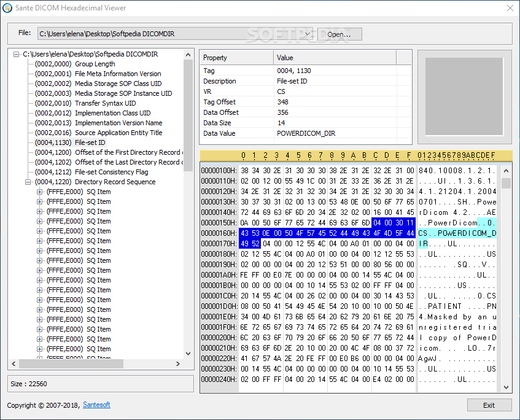Click the hex row offset 000001D0H
The height and width of the screenshot is (420, 520).
[x=219, y=306]
